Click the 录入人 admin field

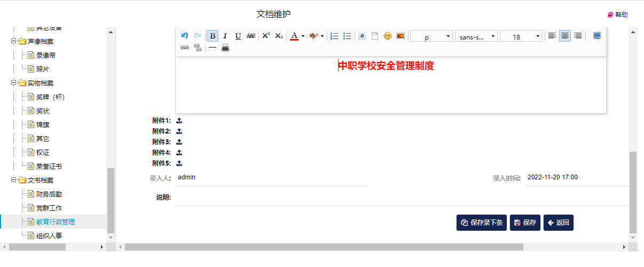(x=271, y=178)
